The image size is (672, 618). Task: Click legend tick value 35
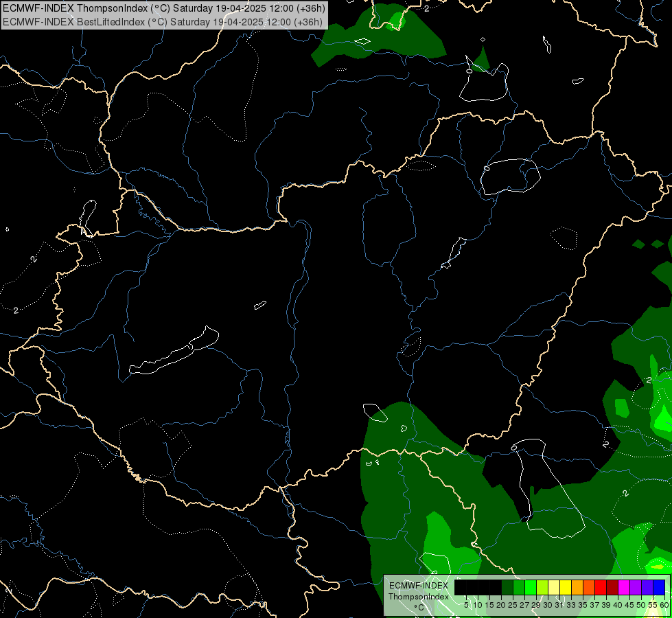(583, 605)
